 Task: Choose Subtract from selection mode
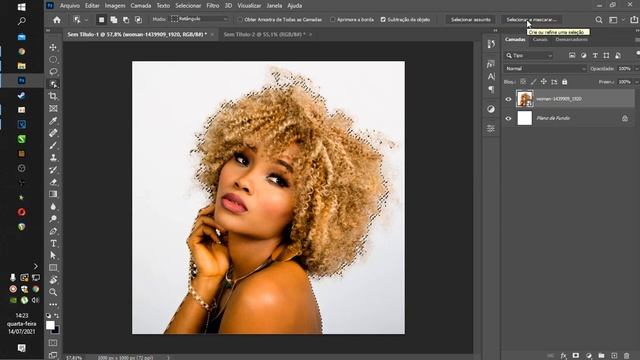click(126, 20)
